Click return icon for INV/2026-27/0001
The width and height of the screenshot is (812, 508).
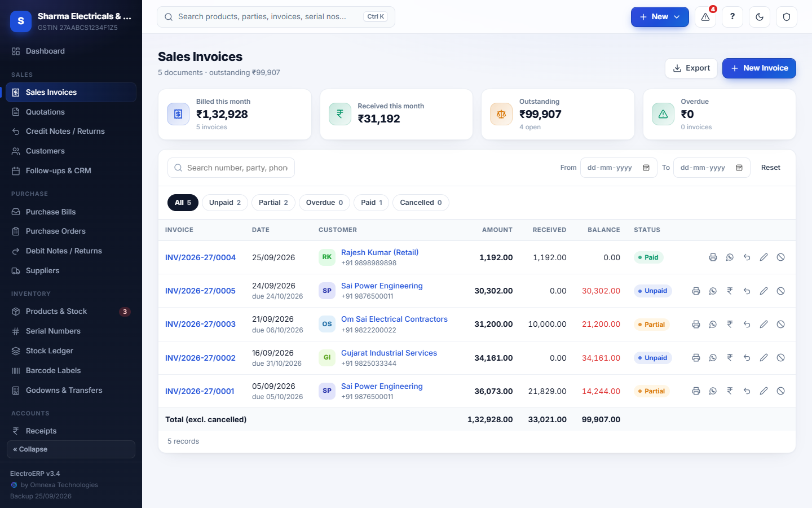(x=747, y=391)
